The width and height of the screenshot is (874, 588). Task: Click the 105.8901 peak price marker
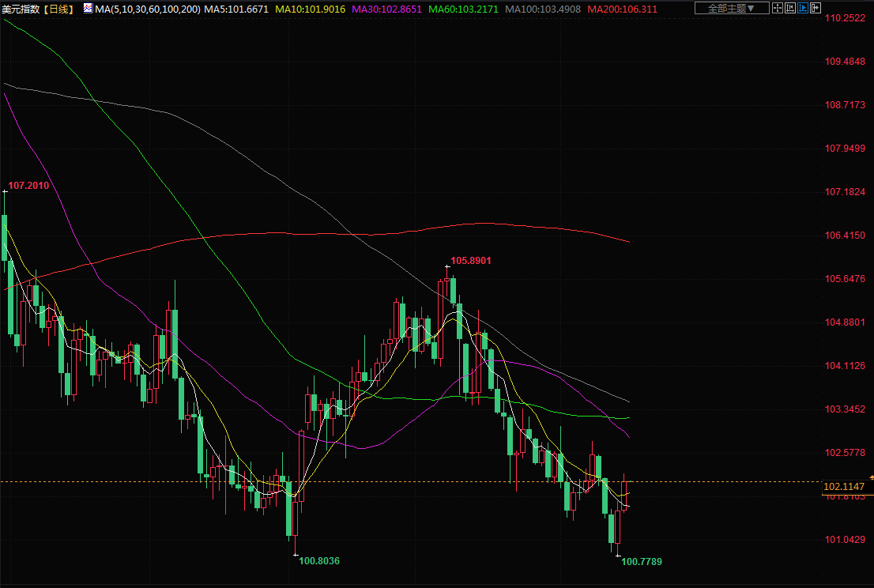471,260
